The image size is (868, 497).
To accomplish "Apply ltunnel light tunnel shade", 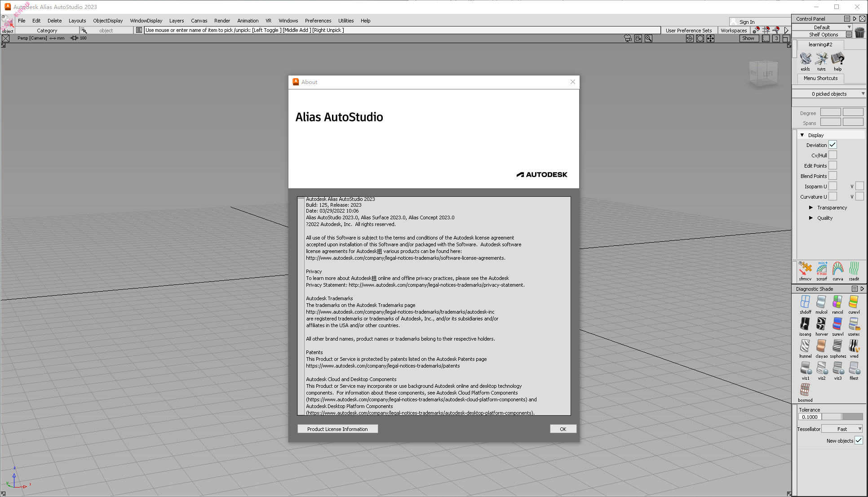I will (x=805, y=348).
